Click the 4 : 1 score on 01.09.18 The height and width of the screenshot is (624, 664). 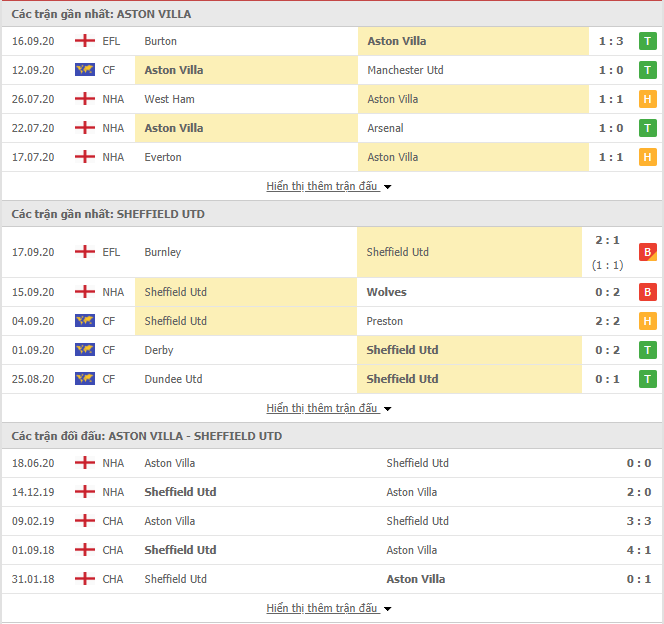(639, 550)
